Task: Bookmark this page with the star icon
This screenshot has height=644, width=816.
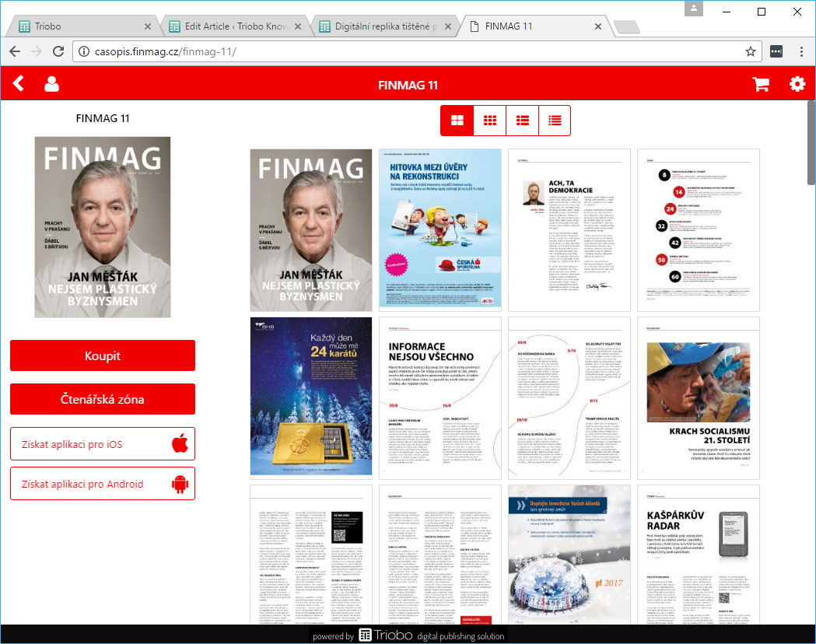Action: pos(751,51)
